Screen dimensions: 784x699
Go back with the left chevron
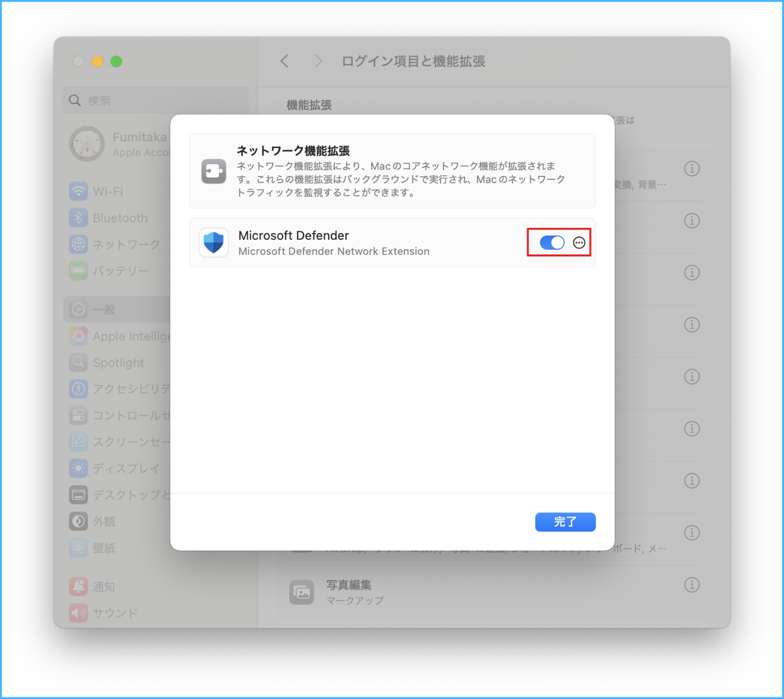click(284, 61)
